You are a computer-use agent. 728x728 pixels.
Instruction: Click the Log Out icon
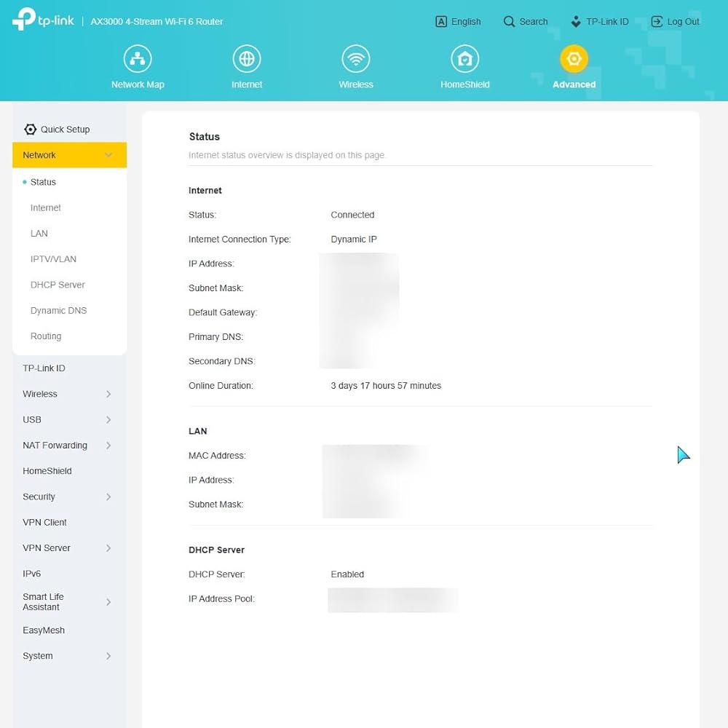(657, 22)
